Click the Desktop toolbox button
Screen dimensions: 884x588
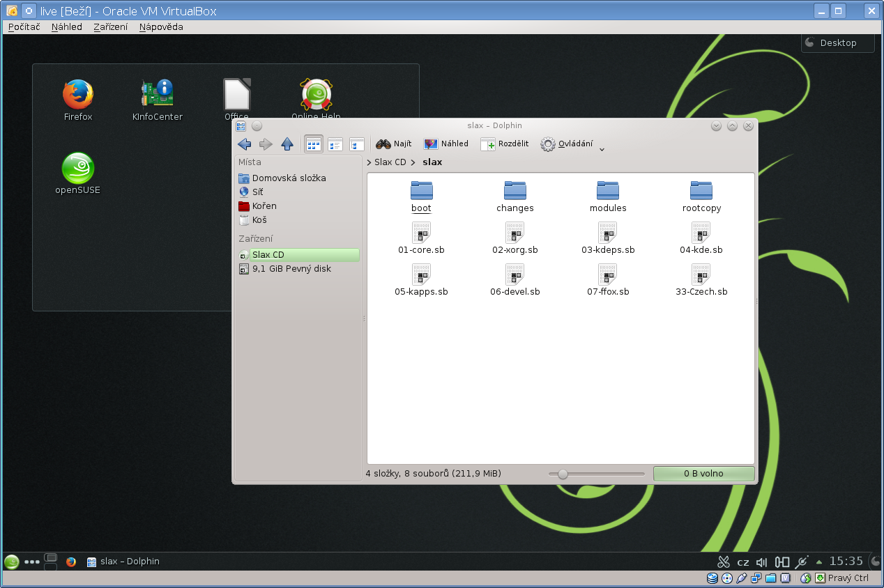click(838, 42)
